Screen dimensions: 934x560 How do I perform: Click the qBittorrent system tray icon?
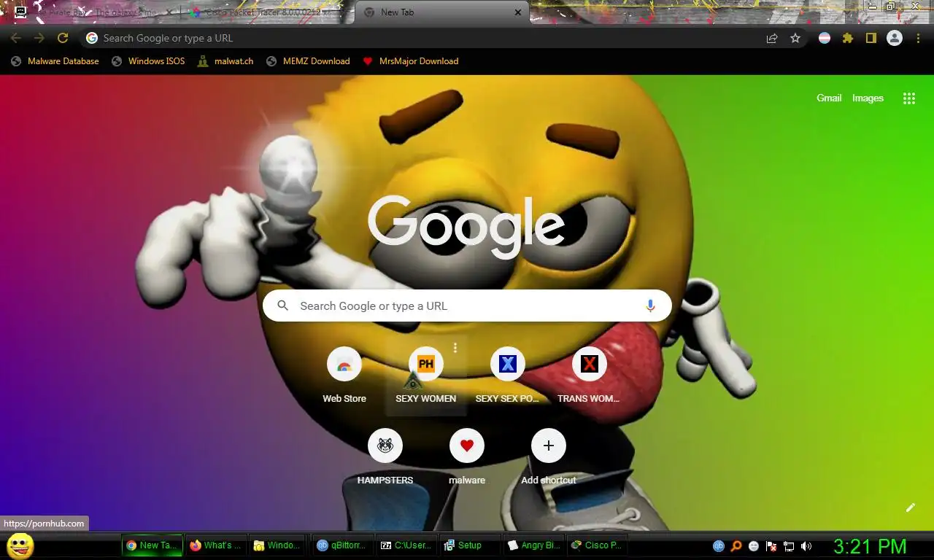(719, 545)
